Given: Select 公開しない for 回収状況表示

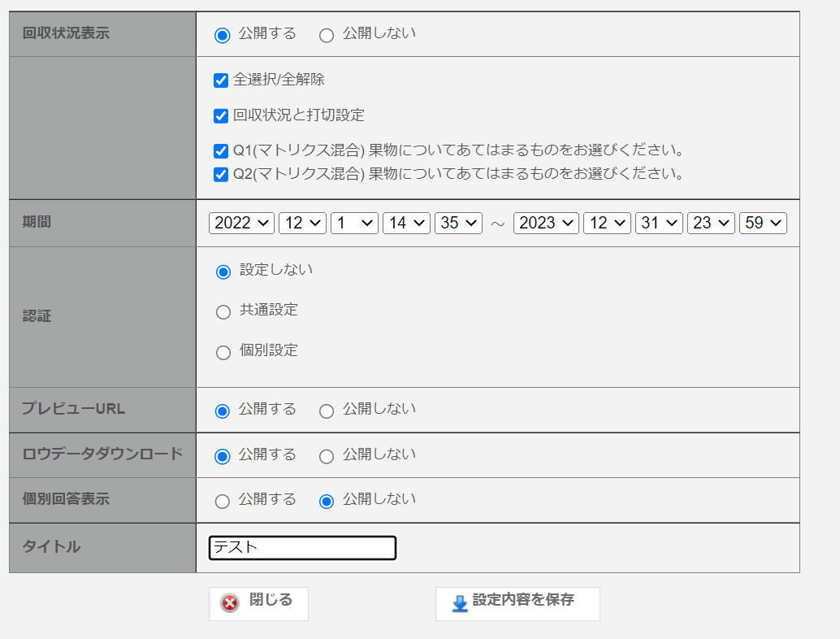Looking at the screenshot, I should click(327, 35).
